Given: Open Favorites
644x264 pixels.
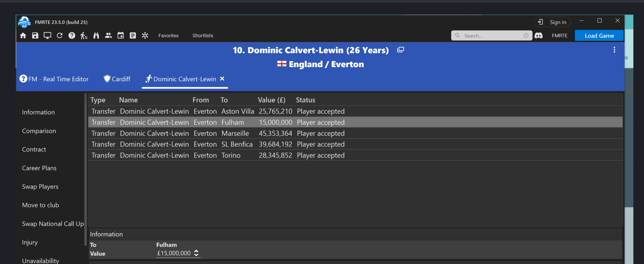Looking at the screenshot, I should [169, 36].
